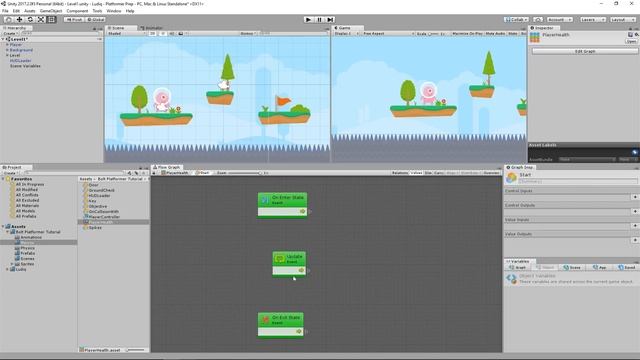Select the Rect transform tool

[51, 19]
